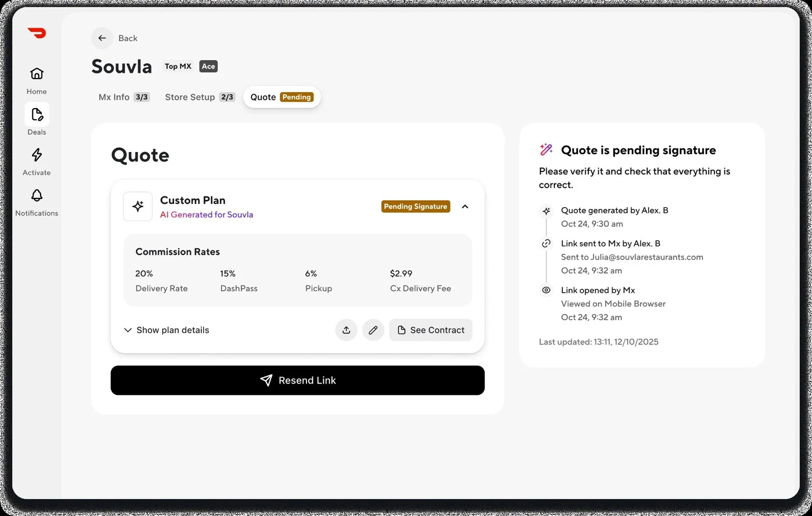
Task: Click the Back text link
Action: [x=128, y=38]
